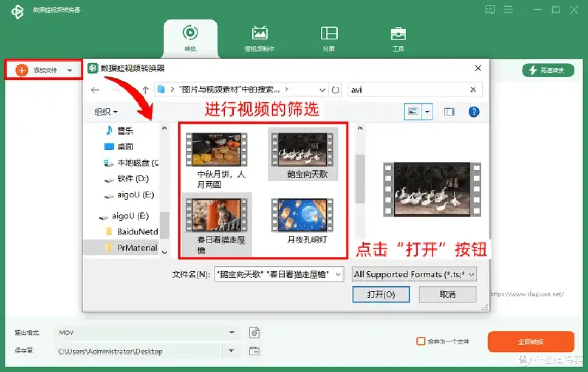Expand the 文件名 dropdown arrow

tap(338, 275)
